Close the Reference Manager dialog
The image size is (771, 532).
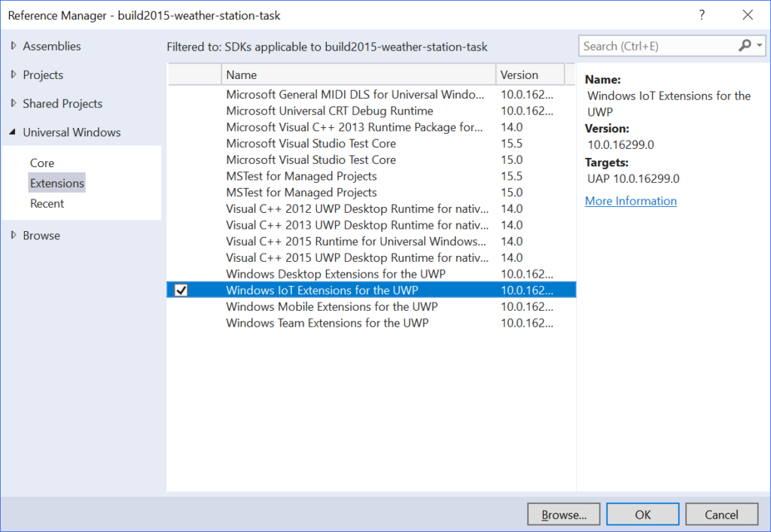pos(748,15)
